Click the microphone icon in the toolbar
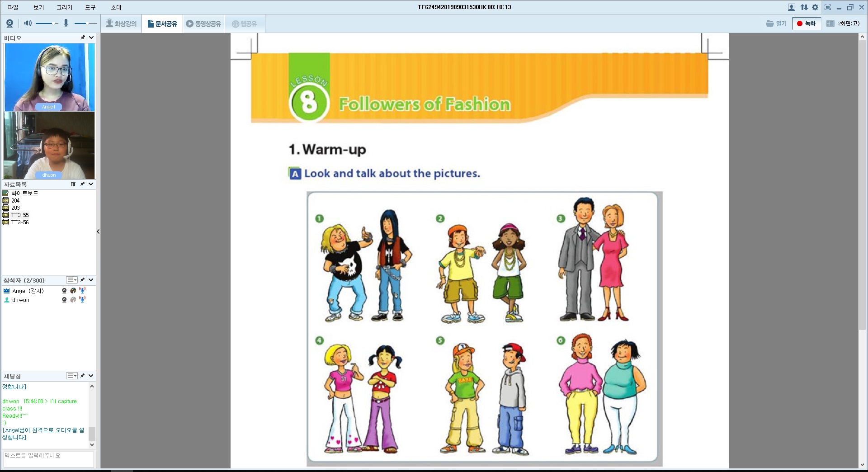Image resolution: width=868 pixels, height=472 pixels. click(66, 24)
